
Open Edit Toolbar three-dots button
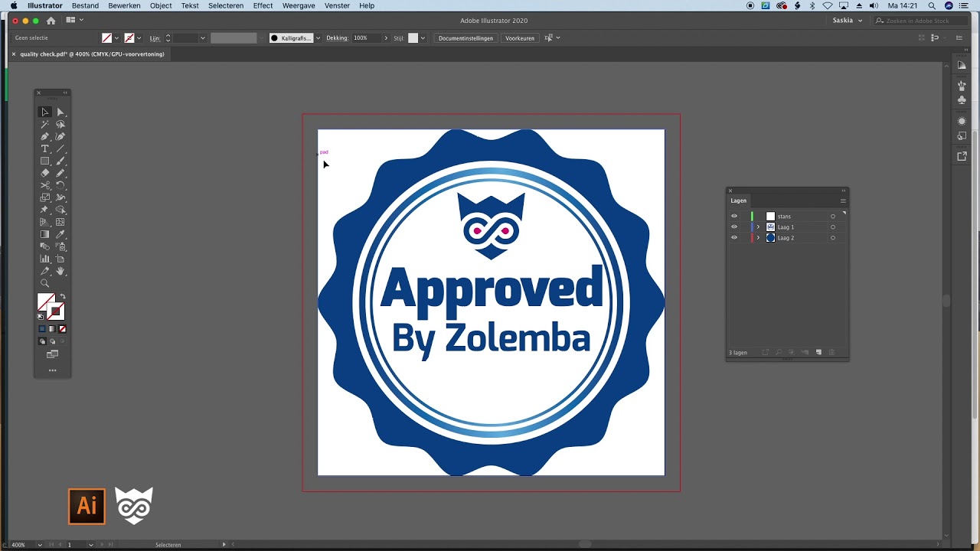(53, 370)
